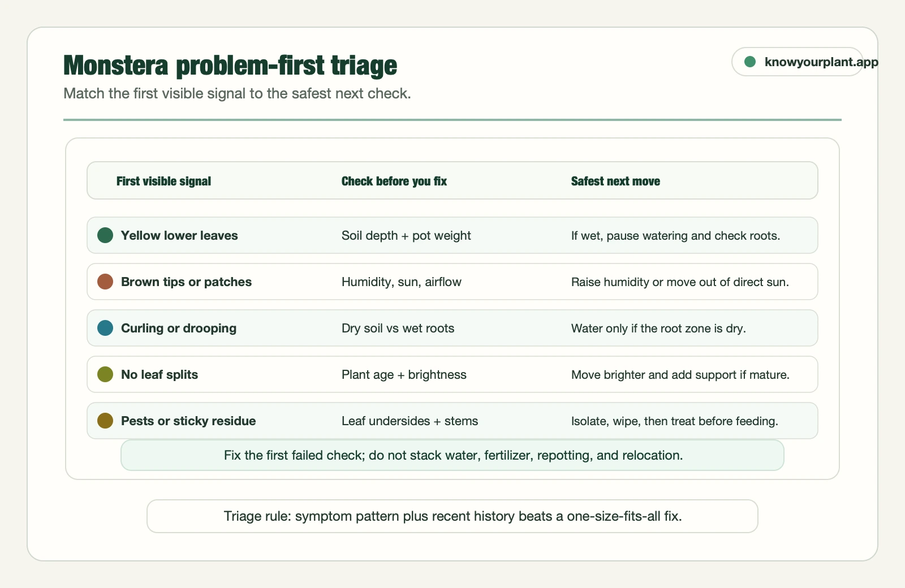Click the olive dot beside No leaf splits
Image resolution: width=905 pixels, height=588 pixels.
[105, 374]
